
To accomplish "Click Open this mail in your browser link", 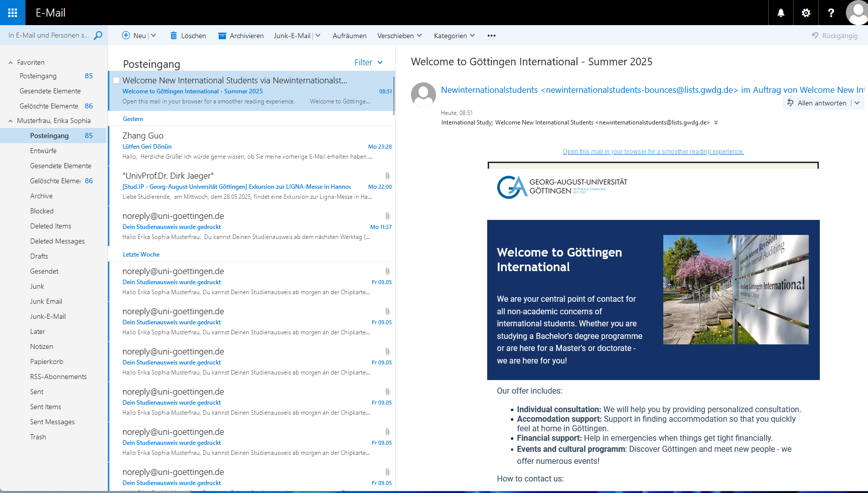I will pos(653,152).
